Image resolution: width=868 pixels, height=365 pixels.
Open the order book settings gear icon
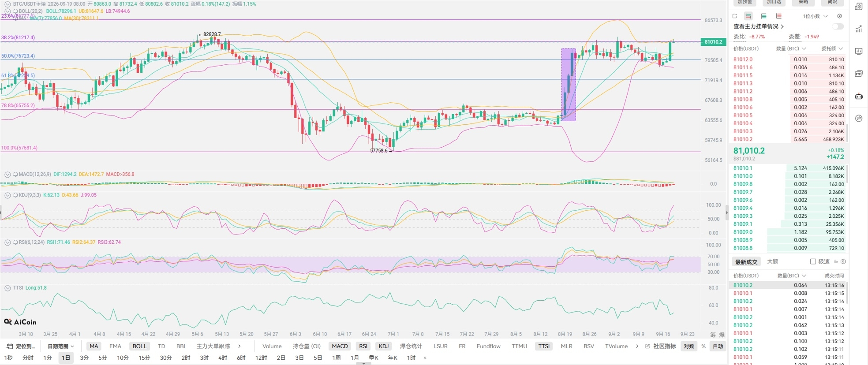(840, 16)
